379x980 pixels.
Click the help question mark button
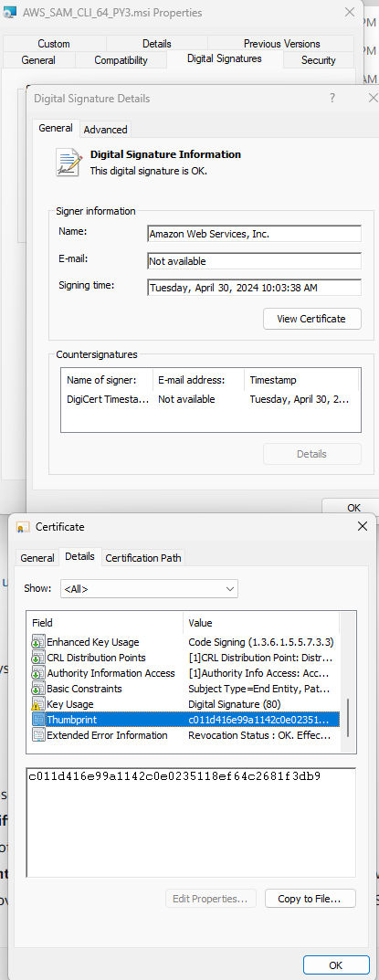pos(332,98)
